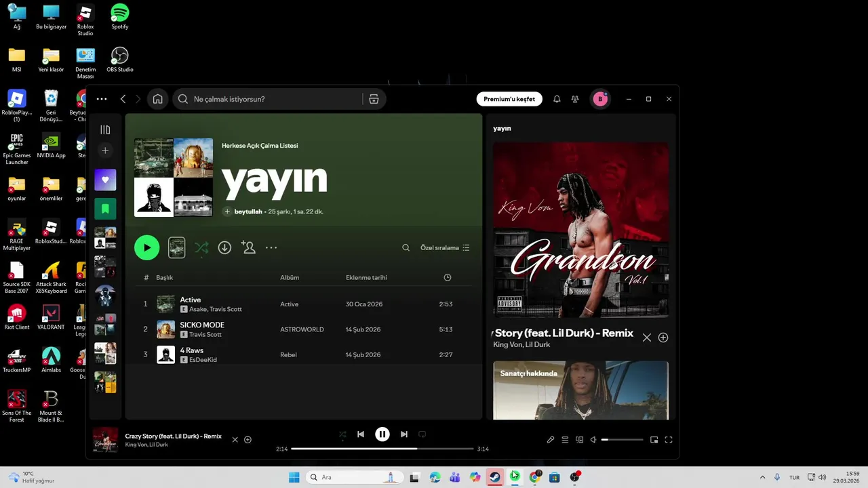This screenshot has height=488, width=868.
Task: Open Your Episodes bookmark in the sidebar
Action: pos(105,209)
